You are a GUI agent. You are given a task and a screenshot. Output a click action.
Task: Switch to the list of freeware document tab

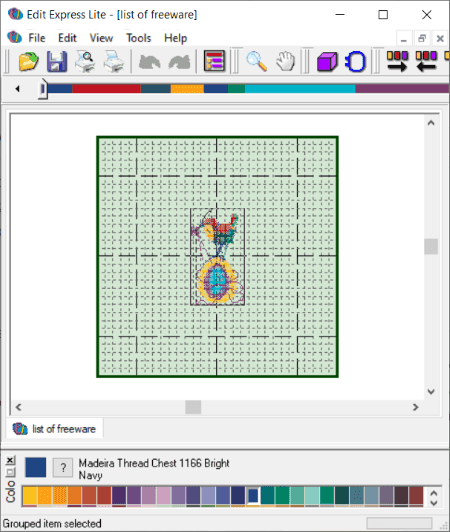54,429
